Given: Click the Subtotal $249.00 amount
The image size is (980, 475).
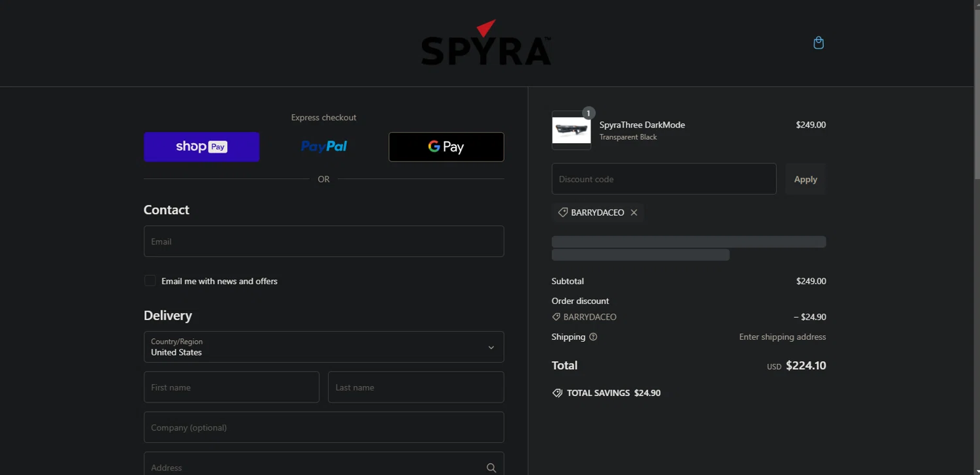Looking at the screenshot, I should [x=811, y=281].
